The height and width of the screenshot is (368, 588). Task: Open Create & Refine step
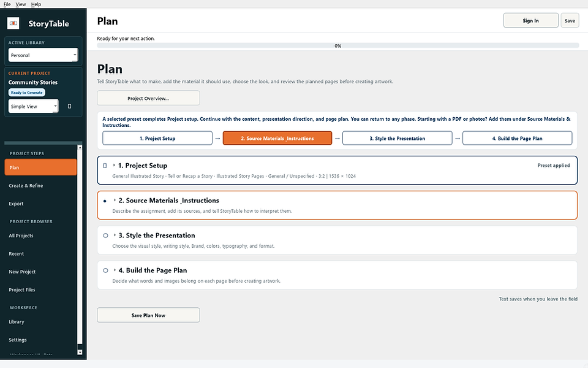pos(40,185)
